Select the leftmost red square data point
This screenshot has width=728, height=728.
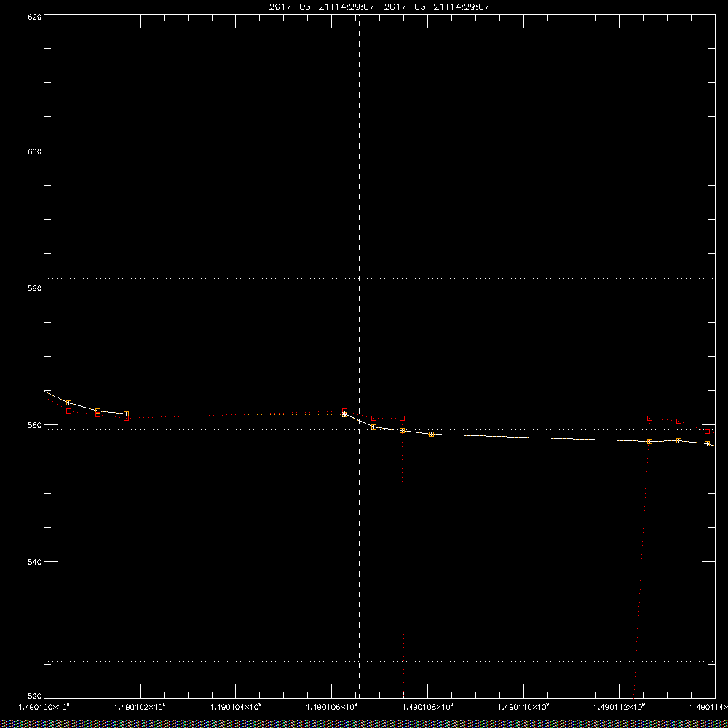(68, 411)
